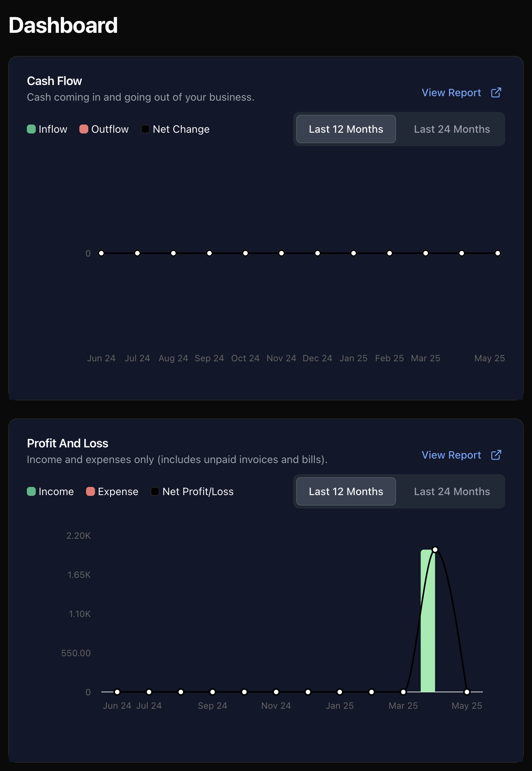This screenshot has height=771, width=532.
Task: Switch Cash Flow to Last 24 Months
Action: point(452,129)
